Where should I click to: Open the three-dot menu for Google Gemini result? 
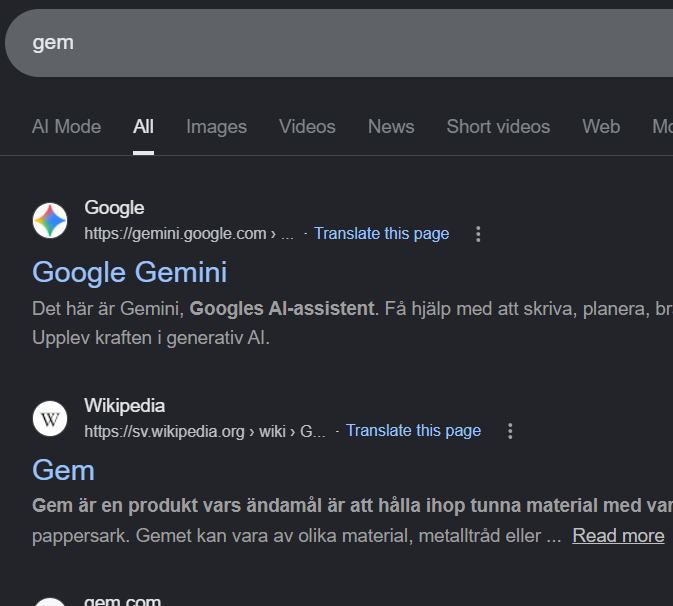pos(478,234)
